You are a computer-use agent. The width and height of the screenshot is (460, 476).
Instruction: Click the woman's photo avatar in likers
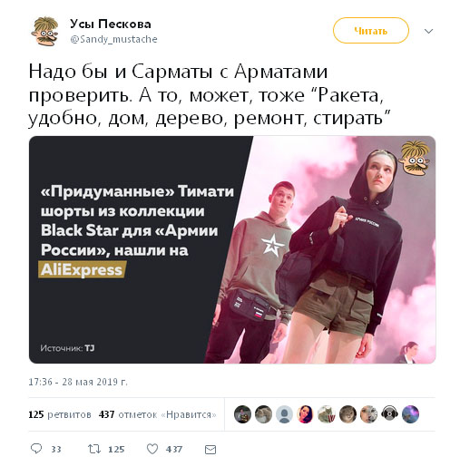(306, 414)
